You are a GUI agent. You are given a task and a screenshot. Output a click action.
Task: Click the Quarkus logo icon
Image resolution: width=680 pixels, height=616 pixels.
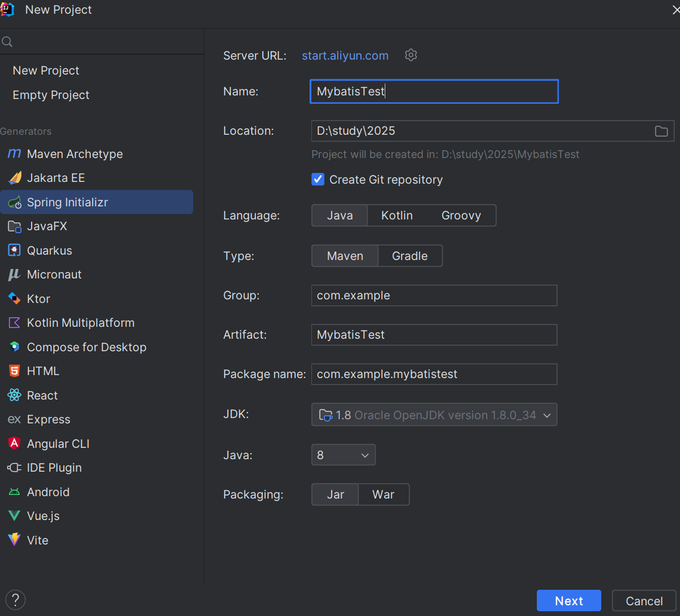point(14,250)
